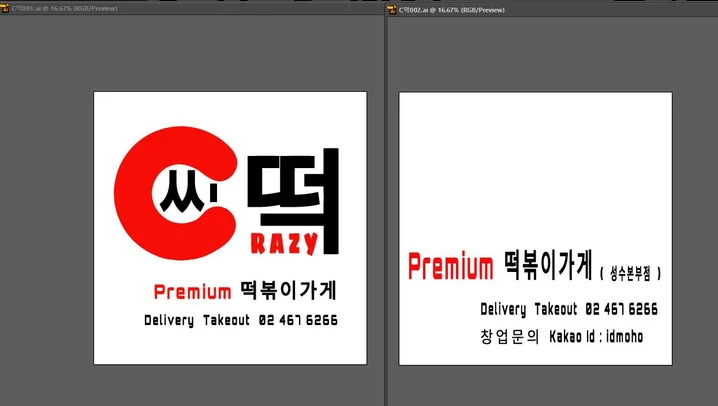Select the Kakao Id : idmoho text
The image size is (718, 406).
point(596,337)
